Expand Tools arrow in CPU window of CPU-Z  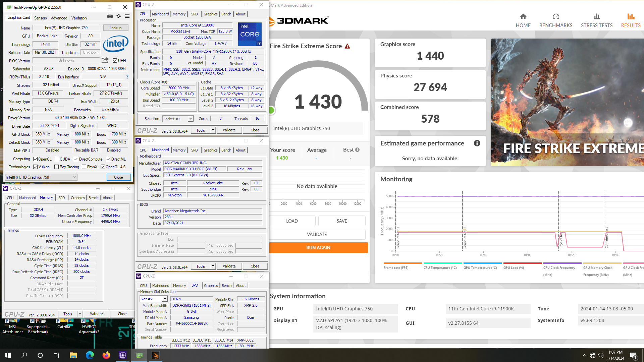coord(213,130)
